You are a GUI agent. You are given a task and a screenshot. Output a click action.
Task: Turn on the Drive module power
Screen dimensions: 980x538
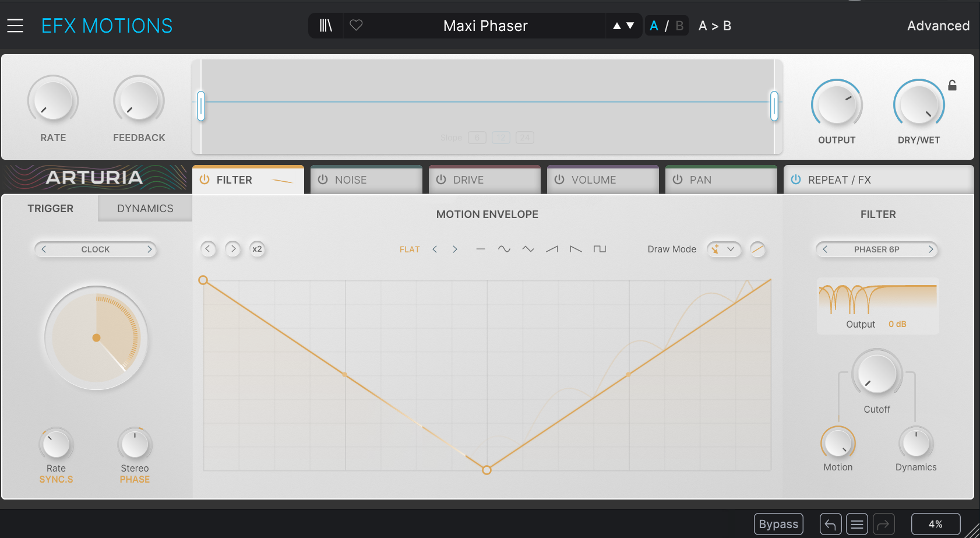click(x=441, y=180)
